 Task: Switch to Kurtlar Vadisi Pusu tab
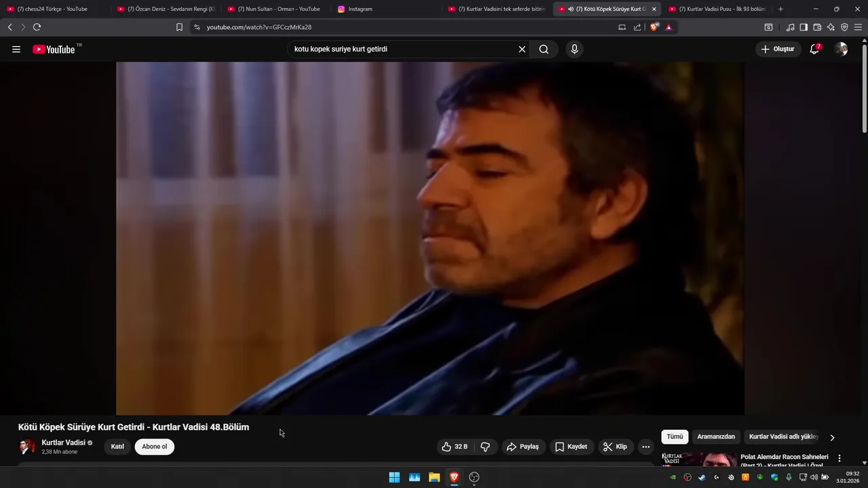(717, 9)
